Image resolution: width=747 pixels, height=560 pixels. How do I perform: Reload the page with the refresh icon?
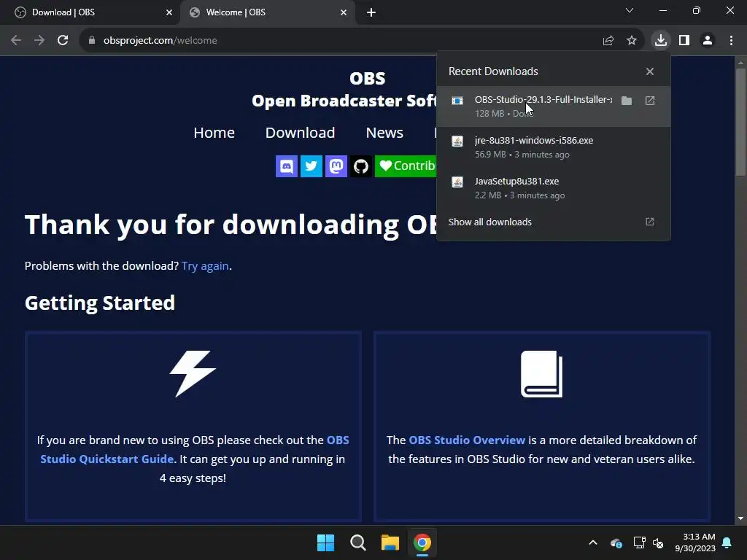(x=63, y=41)
